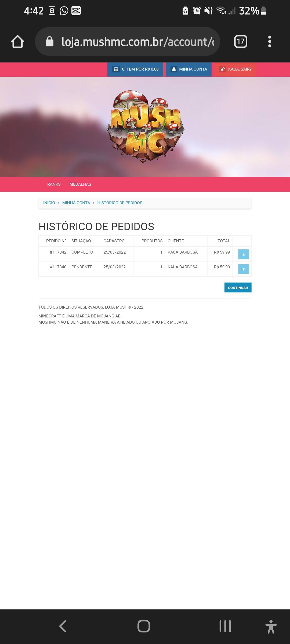This screenshot has height=644, width=290.
Task: Click the shopping basket icon
Action: [x=116, y=69]
